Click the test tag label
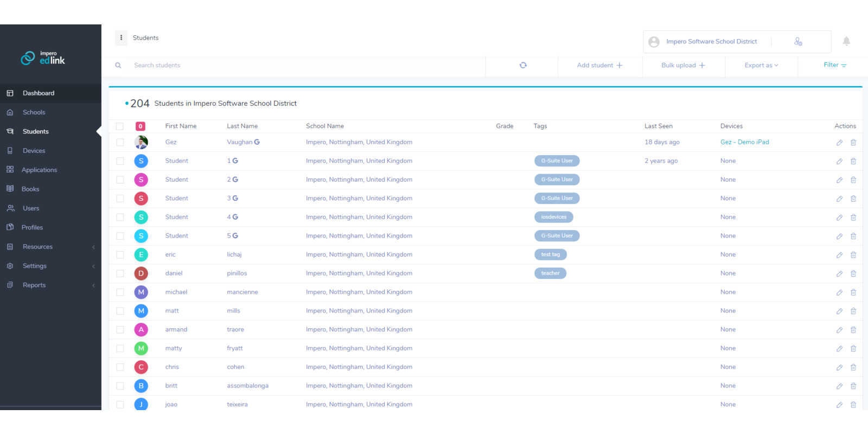868x434 pixels. [x=551, y=254]
